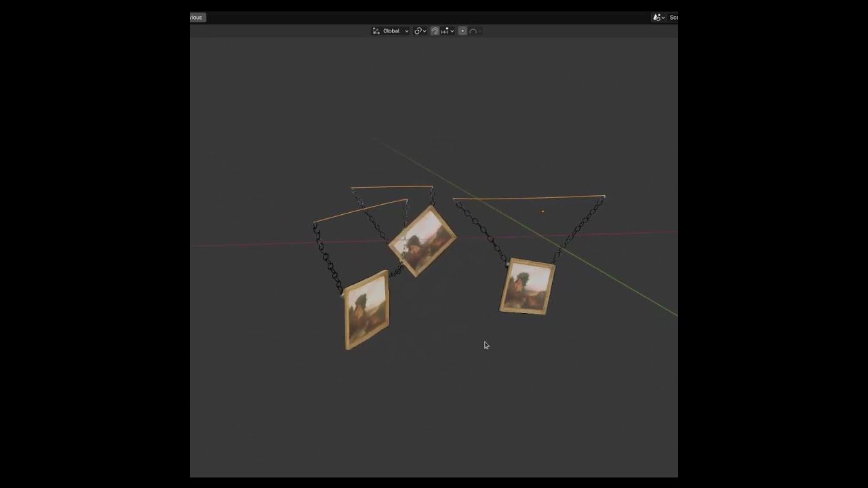The width and height of the screenshot is (868, 488).
Task: Click the small orange origin dot in viewport
Action: click(x=542, y=211)
